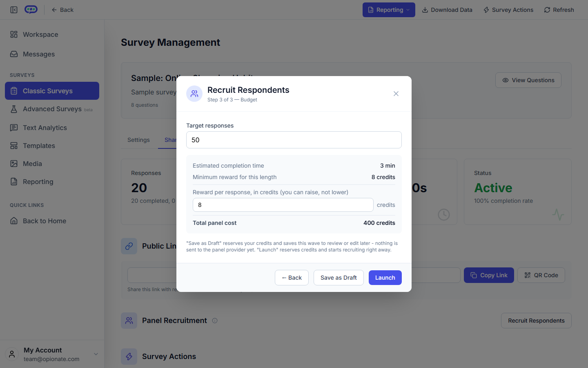The height and width of the screenshot is (368, 588).
Task: Select Classic Surveys in sidebar
Action: [x=52, y=91]
